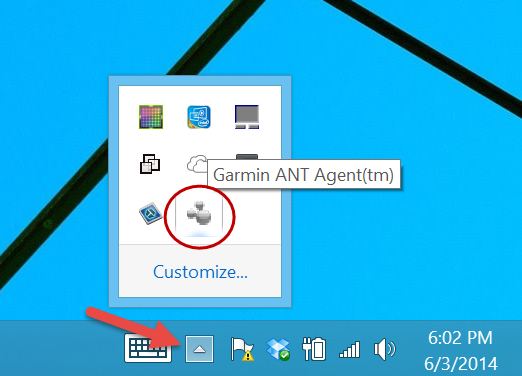Open the volume speaker control
The height and width of the screenshot is (376, 522).
pyautogui.click(x=385, y=349)
